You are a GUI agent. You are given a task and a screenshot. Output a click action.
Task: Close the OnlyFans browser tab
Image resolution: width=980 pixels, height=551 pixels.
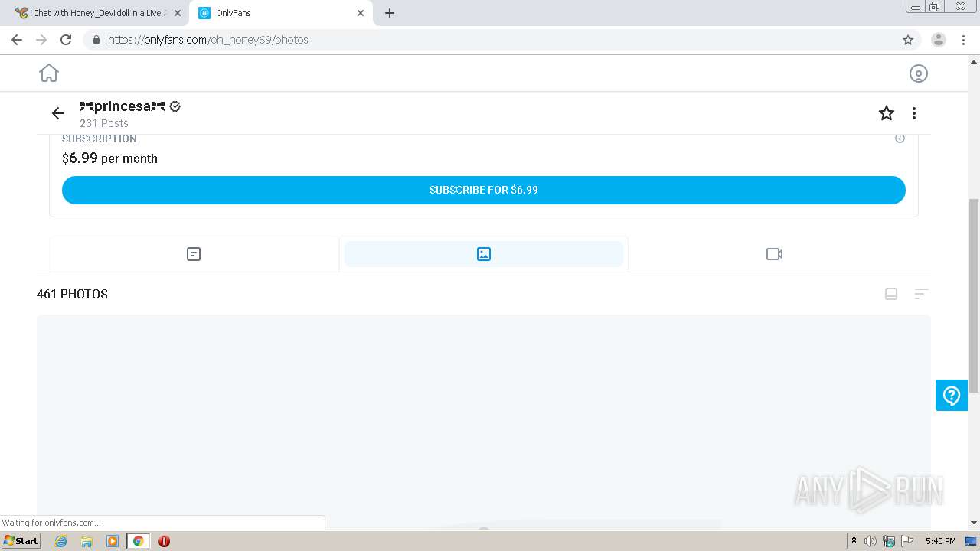click(361, 13)
